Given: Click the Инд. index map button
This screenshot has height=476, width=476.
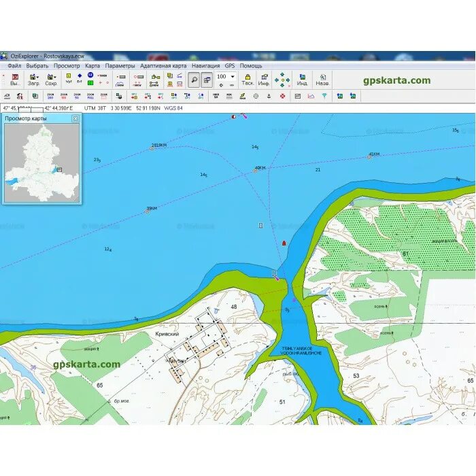Looking at the screenshot, I should click(x=303, y=80).
